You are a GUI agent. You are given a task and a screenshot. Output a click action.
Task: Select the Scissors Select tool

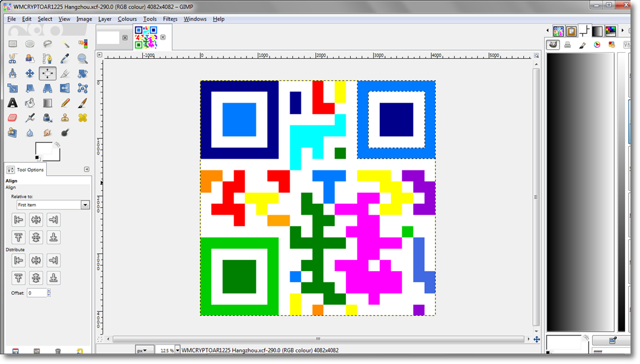coord(12,59)
